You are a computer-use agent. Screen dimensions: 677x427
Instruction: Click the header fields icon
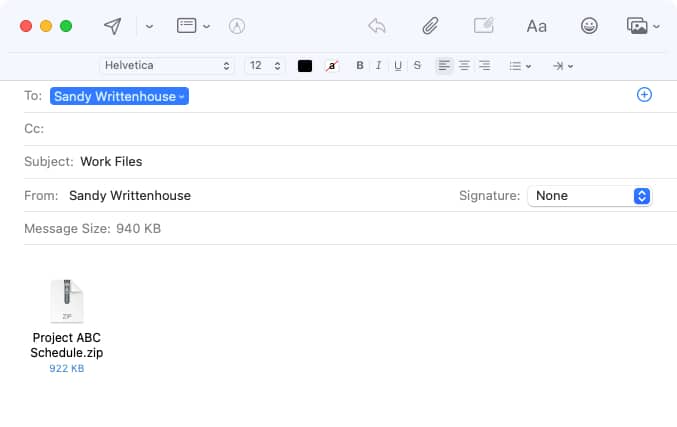pyautogui.click(x=187, y=26)
